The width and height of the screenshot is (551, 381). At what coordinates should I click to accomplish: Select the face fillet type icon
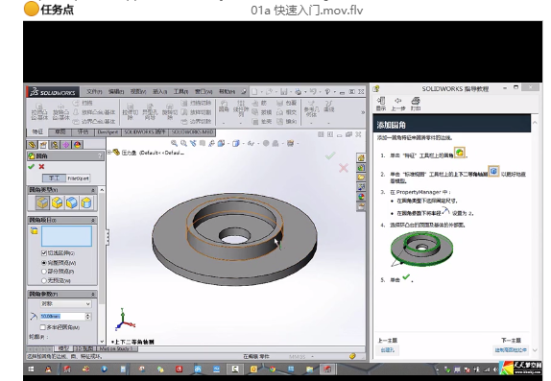click(72, 203)
